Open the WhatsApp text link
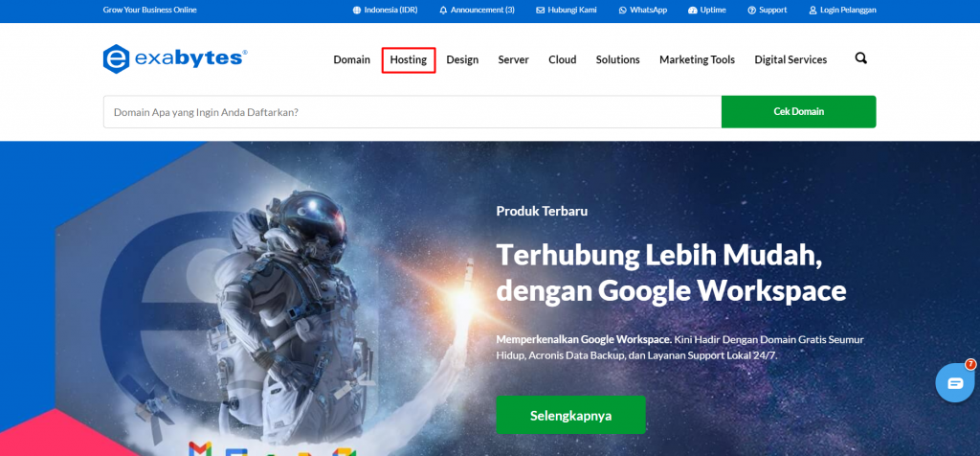This screenshot has height=456, width=980. (648, 10)
